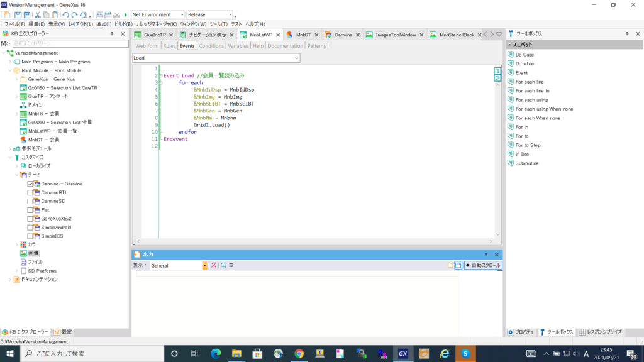Check the CarmineSD theme checkbox
This screenshot has width=644, height=362.
[30, 201]
